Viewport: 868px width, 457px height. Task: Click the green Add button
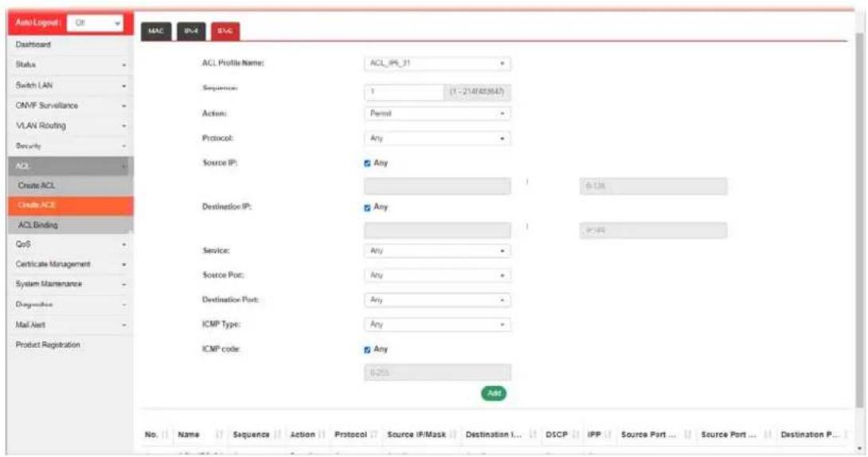(494, 393)
